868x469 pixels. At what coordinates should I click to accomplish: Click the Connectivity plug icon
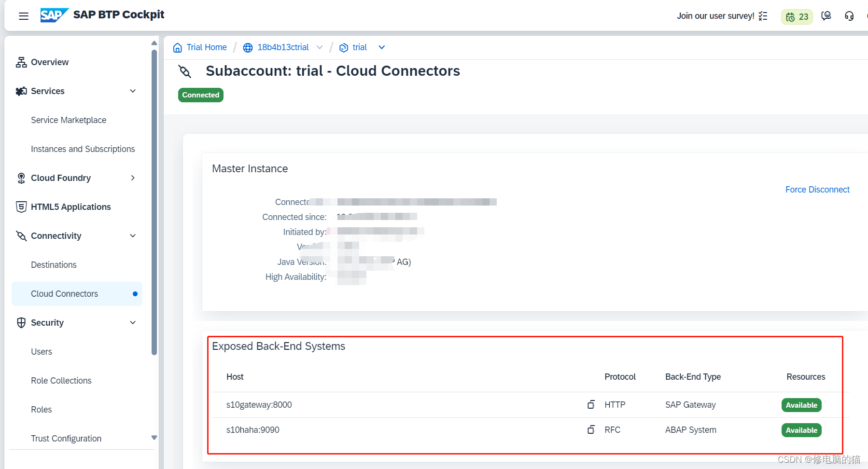[x=21, y=236]
